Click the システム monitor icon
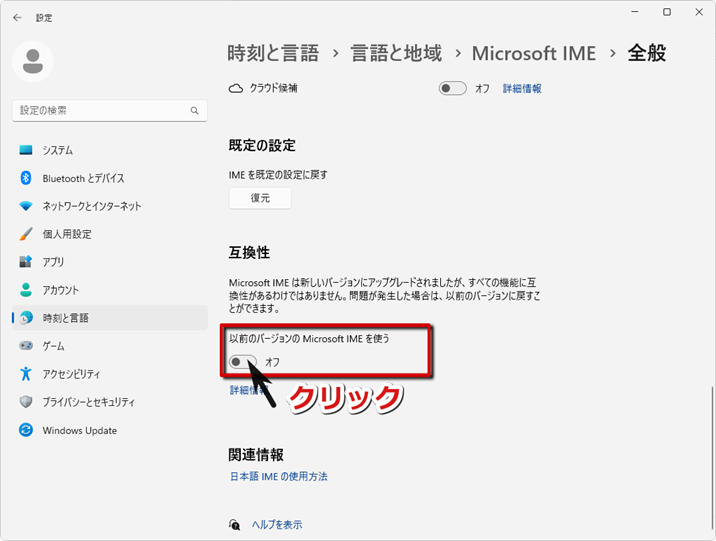The image size is (716, 541). point(26,150)
